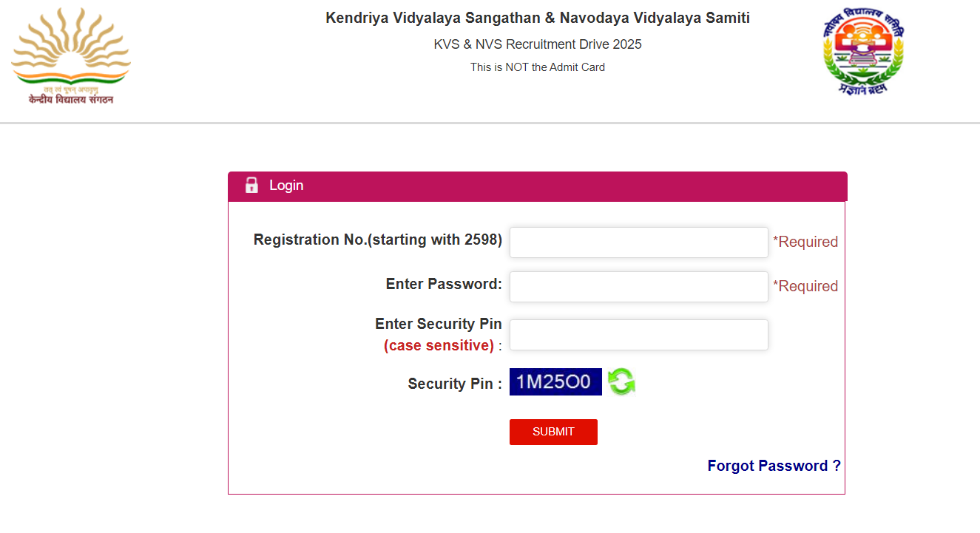Click the padlock icon in Login header

click(x=251, y=186)
